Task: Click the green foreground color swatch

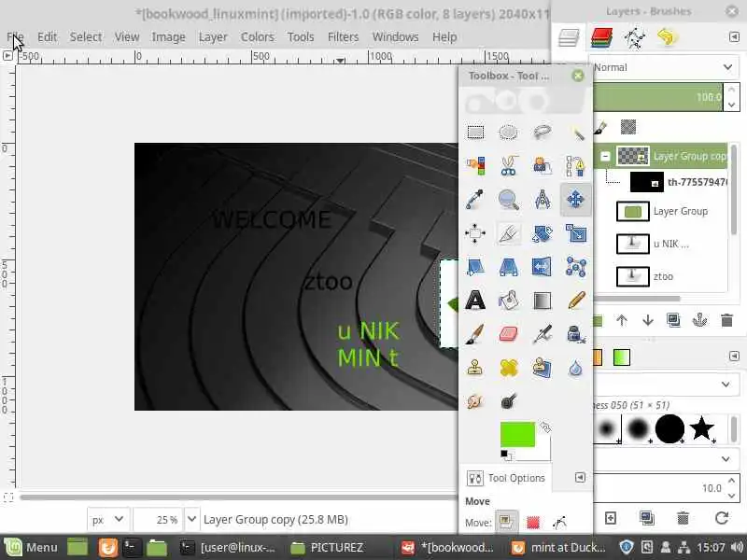Action: (x=517, y=434)
